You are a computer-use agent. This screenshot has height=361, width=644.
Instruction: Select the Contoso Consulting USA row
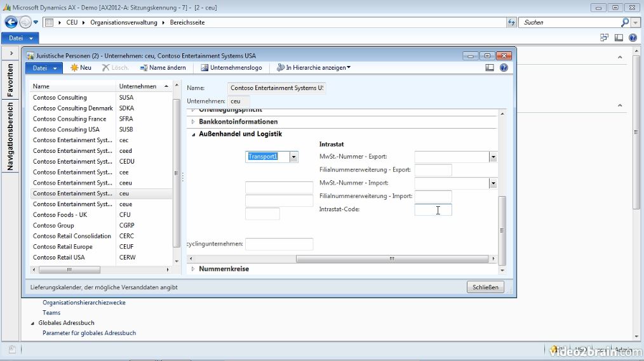tap(102, 129)
